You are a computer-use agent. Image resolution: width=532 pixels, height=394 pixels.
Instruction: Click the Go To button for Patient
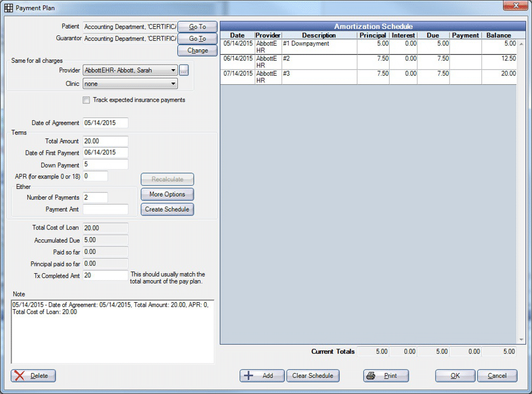tap(197, 27)
